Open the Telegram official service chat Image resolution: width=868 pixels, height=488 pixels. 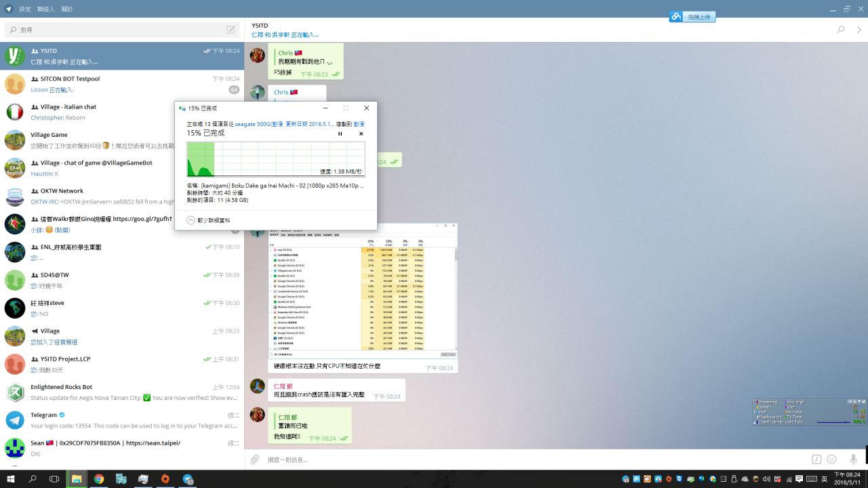122,420
